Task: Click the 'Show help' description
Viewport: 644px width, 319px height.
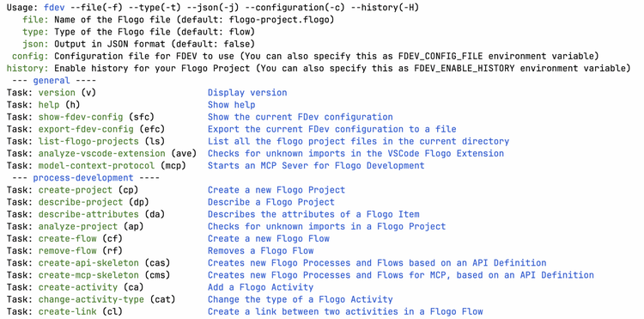Action: tap(232, 105)
